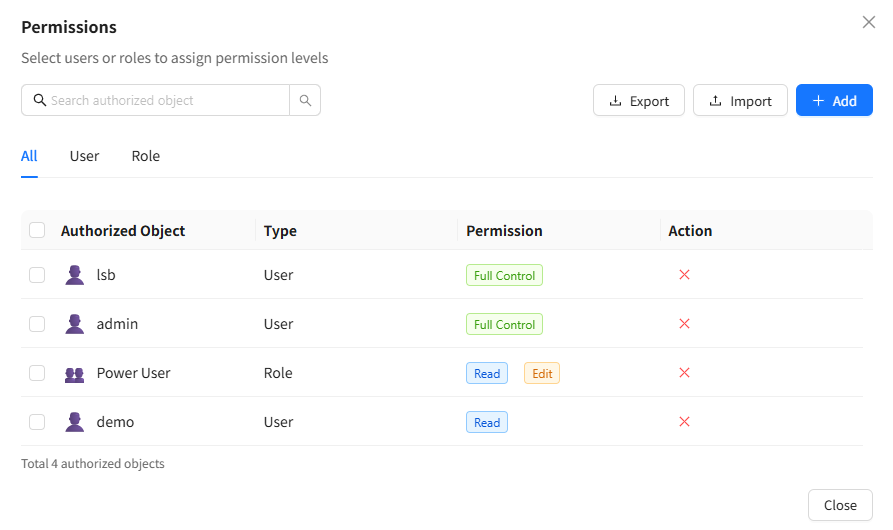Click the delete icon for demo user

pos(685,422)
